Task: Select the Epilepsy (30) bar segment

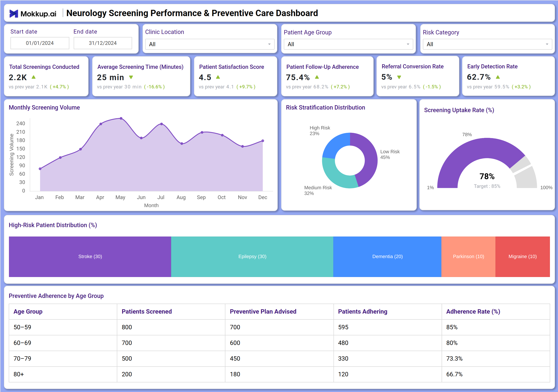Action: point(252,257)
